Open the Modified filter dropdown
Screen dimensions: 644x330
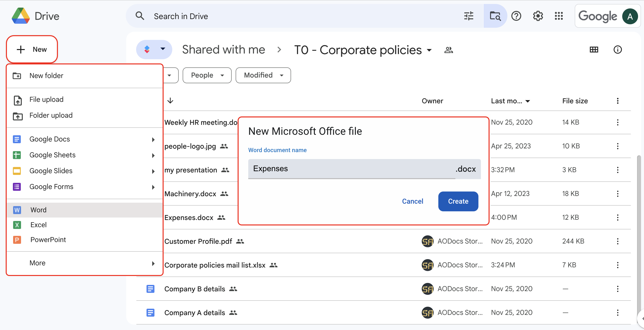(x=263, y=75)
